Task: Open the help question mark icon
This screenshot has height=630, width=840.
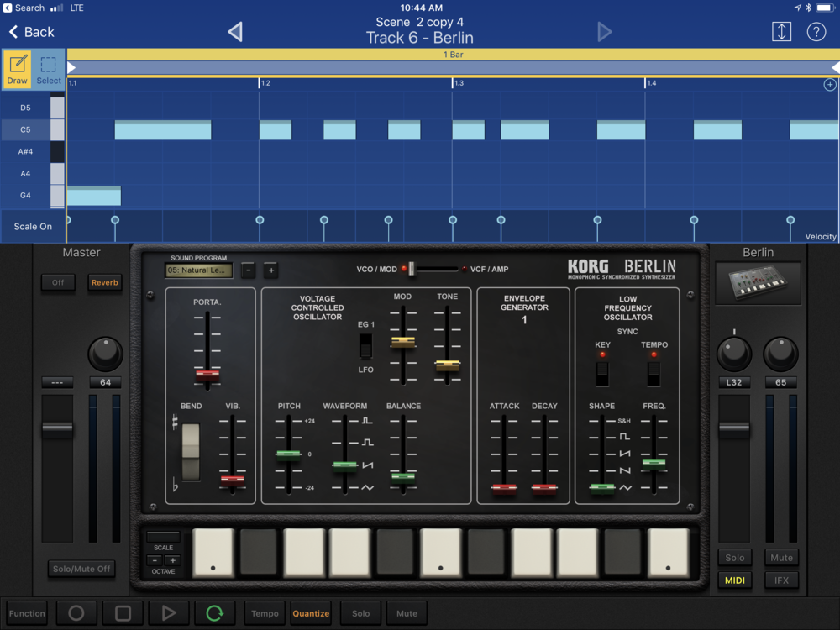Action: pos(816,32)
